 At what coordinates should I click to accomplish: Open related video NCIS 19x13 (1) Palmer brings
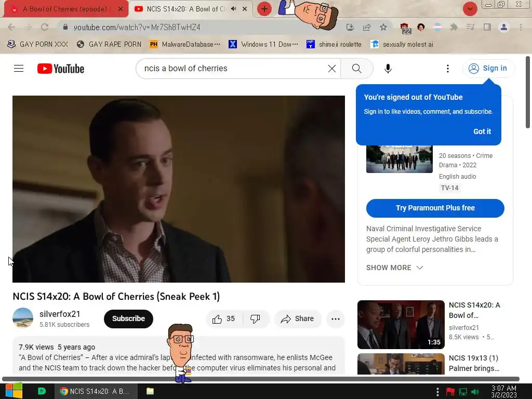(x=474, y=363)
